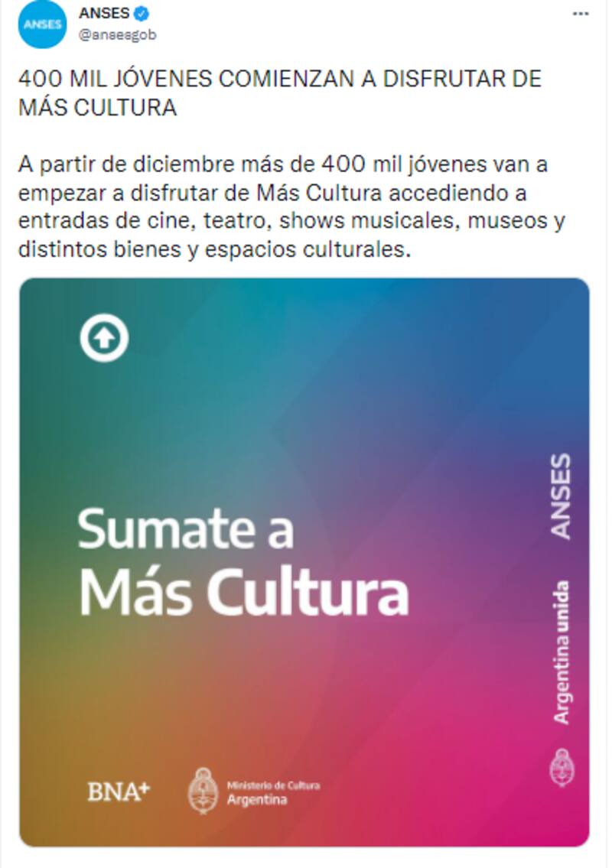Image resolution: width=612 pixels, height=868 pixels.
Task: Open the attached gradient image thumbnail
Action: (304, 562)
